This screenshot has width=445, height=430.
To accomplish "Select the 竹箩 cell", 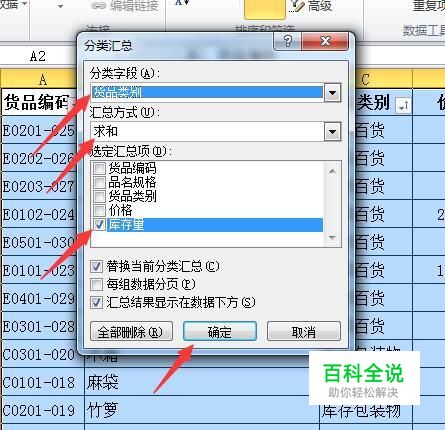I will 202,410.
